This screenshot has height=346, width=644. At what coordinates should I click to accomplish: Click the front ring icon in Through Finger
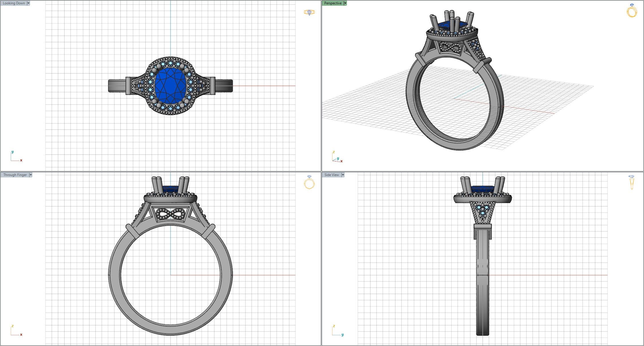[x=309, y=182]
